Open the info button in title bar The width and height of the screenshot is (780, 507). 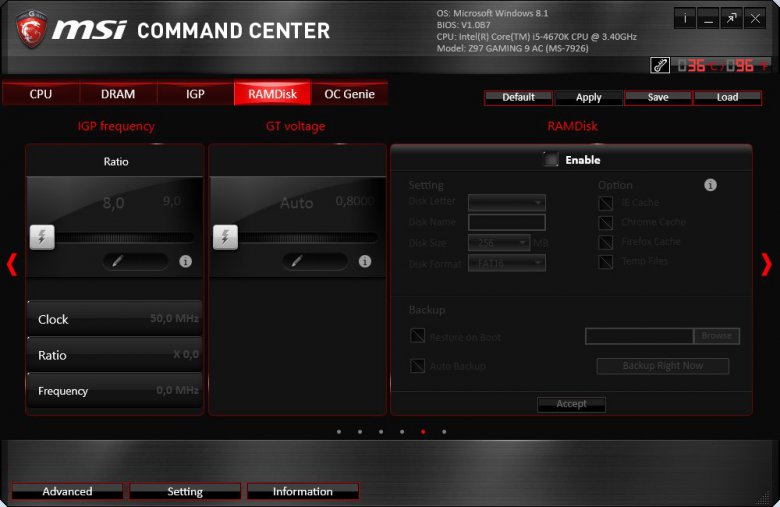pos(685,19)
